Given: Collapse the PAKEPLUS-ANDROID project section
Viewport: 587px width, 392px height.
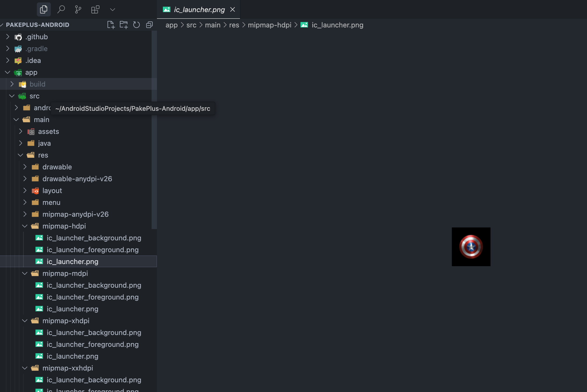Looking at the screenshot, I should pos(38,25).
